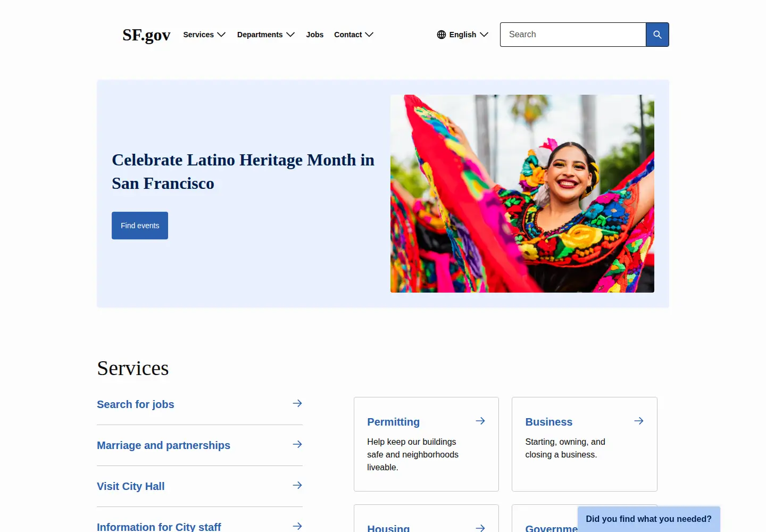Click the Services section heading
The image size is (766, 532).
pos(133,368)
